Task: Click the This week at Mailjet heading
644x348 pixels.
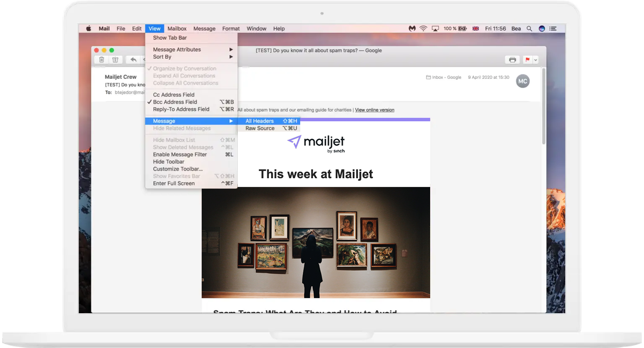Action: (316, 174)
